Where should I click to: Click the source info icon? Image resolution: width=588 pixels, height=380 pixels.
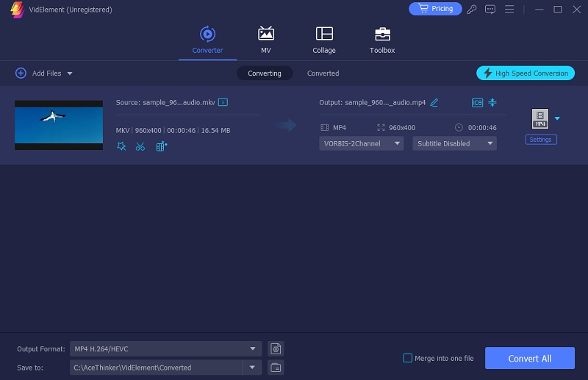(x=223, y=102)
